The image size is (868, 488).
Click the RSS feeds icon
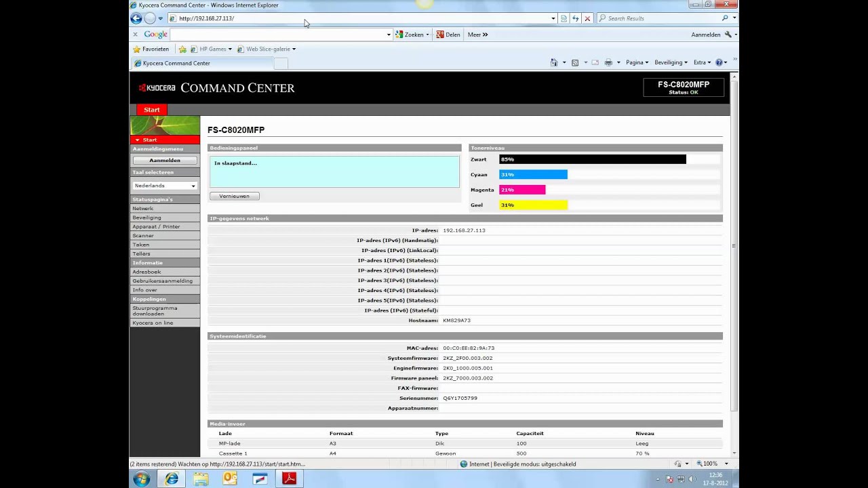[x=575, y=62]
